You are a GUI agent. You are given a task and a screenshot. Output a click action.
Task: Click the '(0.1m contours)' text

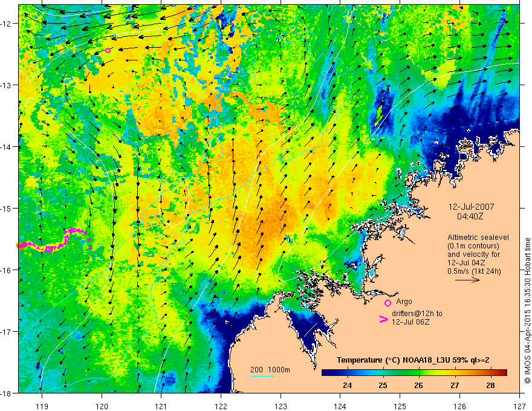473,246
